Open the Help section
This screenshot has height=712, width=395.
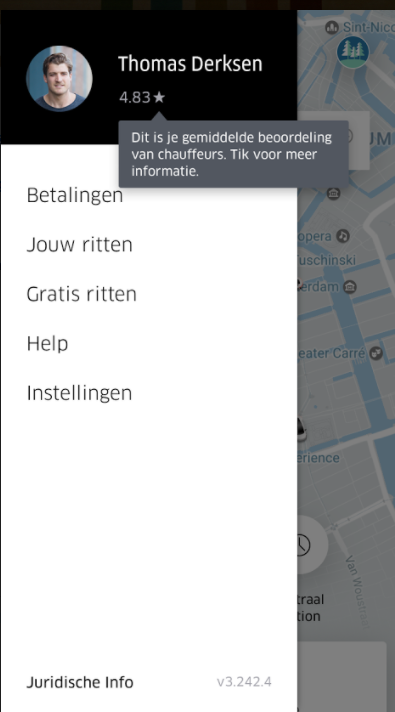coord(48,344)
